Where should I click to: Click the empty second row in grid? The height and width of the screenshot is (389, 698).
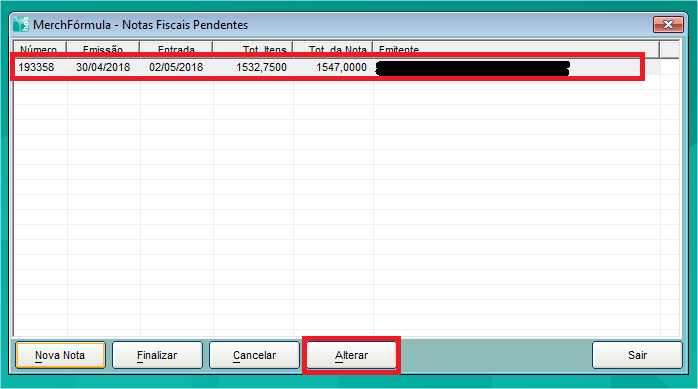[337, 82]
